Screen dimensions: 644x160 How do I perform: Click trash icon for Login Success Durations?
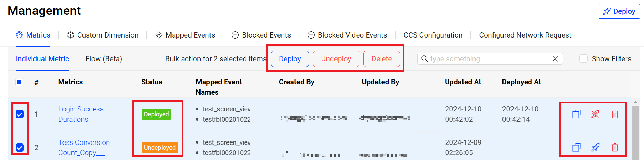[615, 114]
